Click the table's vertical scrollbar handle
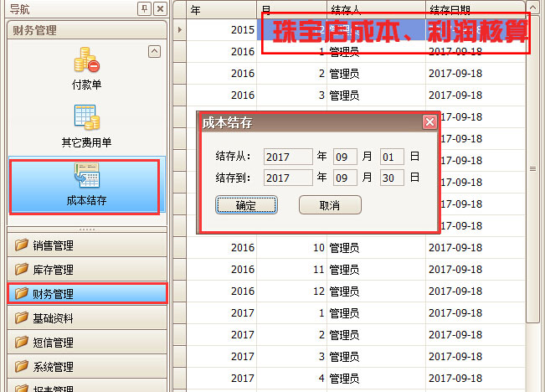Image resolution: width=545 pixels, height=392 pixels. tap(532, 169)
